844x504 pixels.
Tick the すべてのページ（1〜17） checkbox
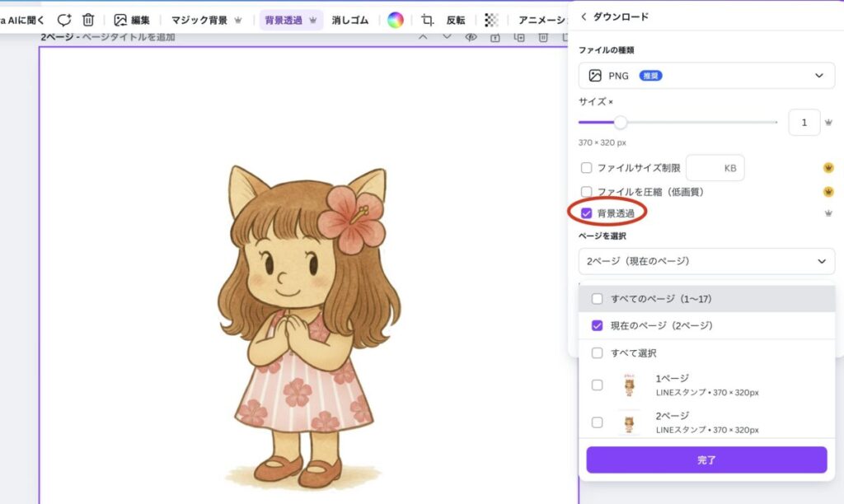point(597,299)
